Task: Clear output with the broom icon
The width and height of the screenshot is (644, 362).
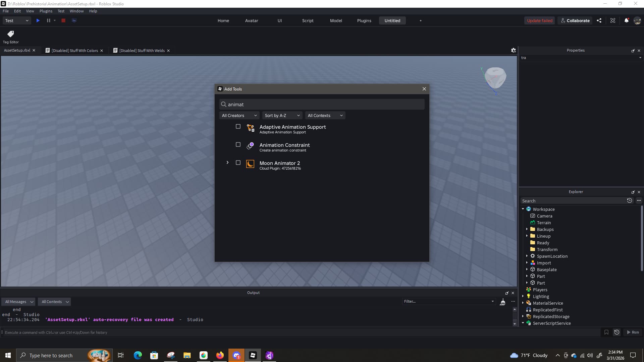Action: [x=502, y=302]
